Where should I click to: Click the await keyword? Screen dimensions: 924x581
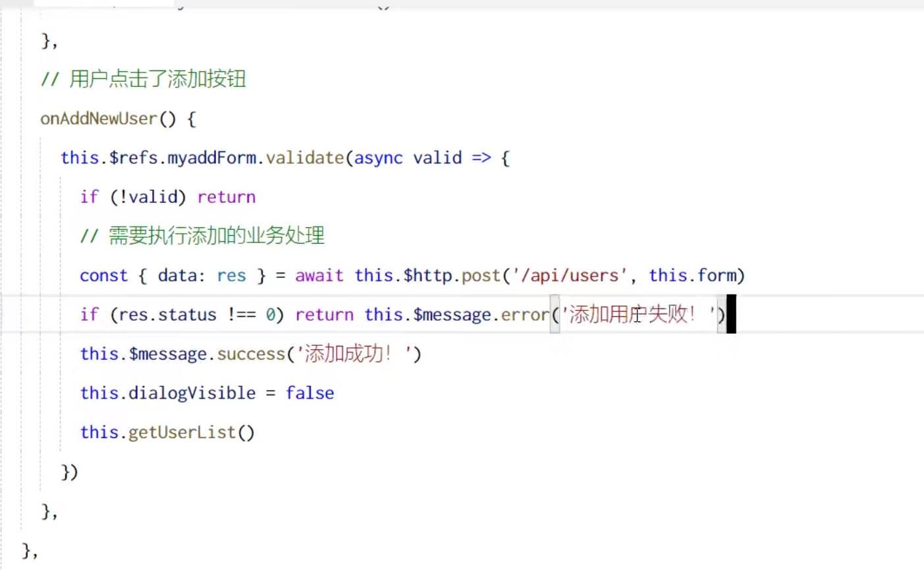pyautogui.click(x=319, y=275)
